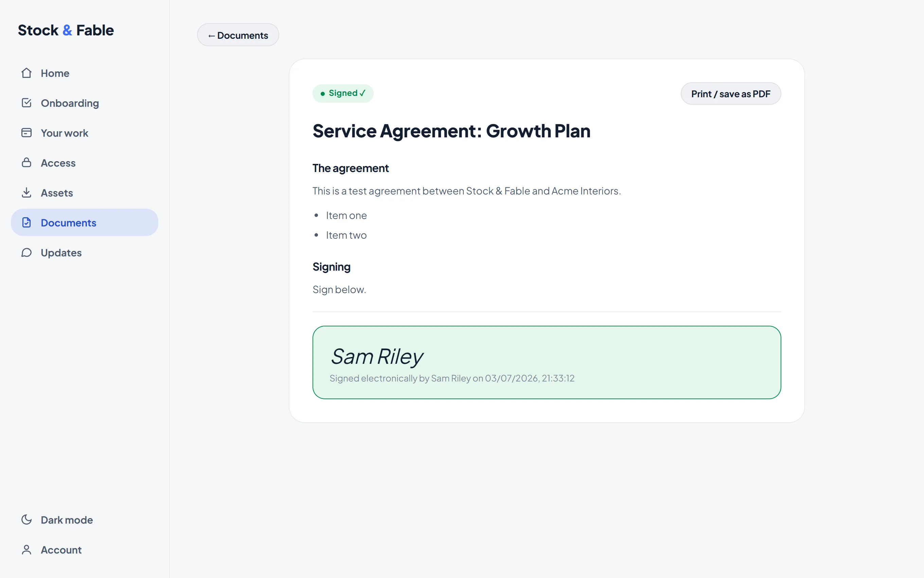Navigate to Access page
The height and width of the screenshot is (578, 924).
pyautogui.click(x=84, y=163)
